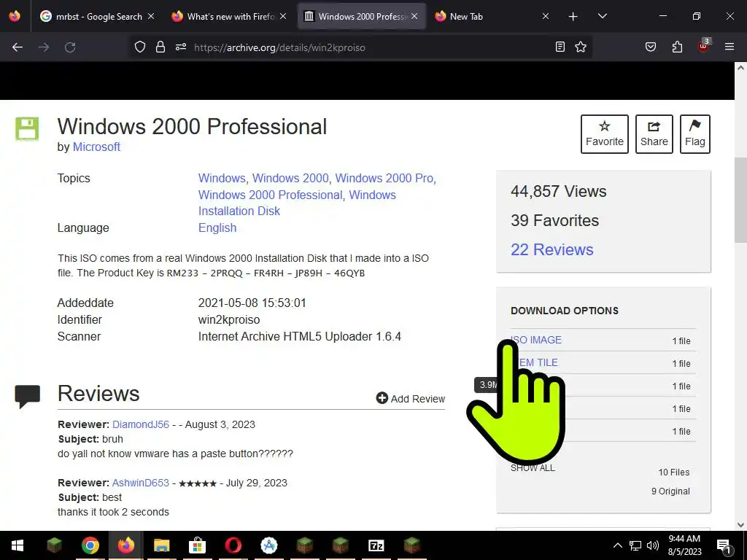Flag this item
This screenshot has height=560, width=747.
tap(695, 134)
